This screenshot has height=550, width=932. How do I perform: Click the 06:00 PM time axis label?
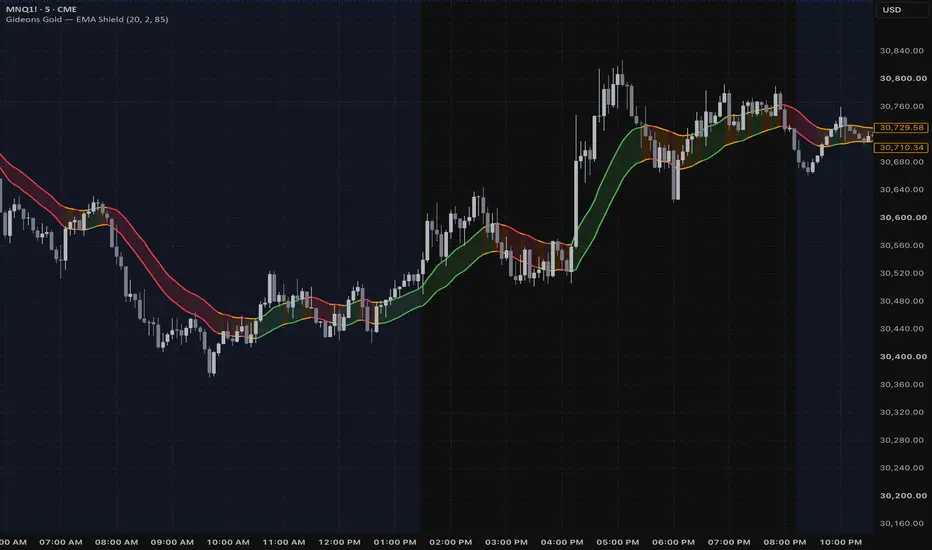[x=673, y=542]
